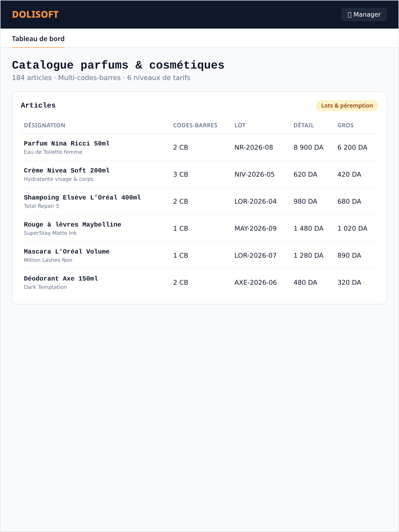Click the Million Lashes Noir description
399x532 pixels.
[48, 260]
